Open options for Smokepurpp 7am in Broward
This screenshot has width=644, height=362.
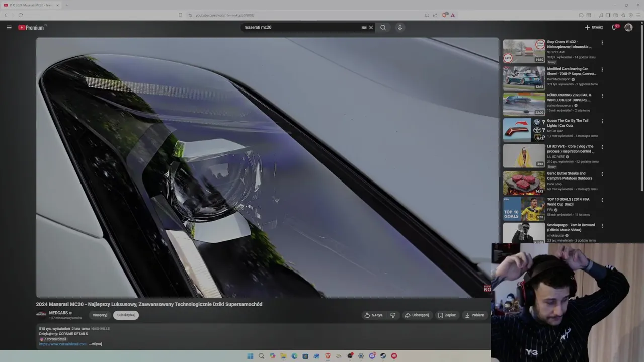pos(602,226)
